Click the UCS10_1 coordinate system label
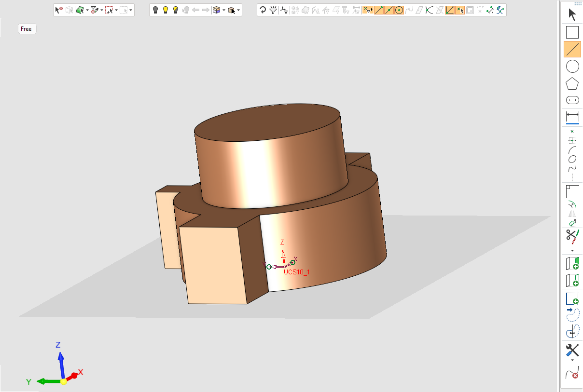The width and height of the screenshot is (583, 392). (296, 272)
